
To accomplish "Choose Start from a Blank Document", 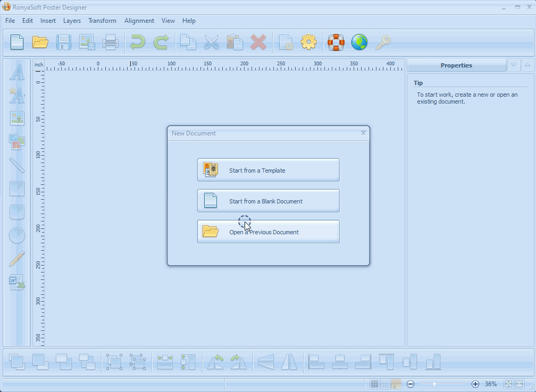I will pos(269,201).
